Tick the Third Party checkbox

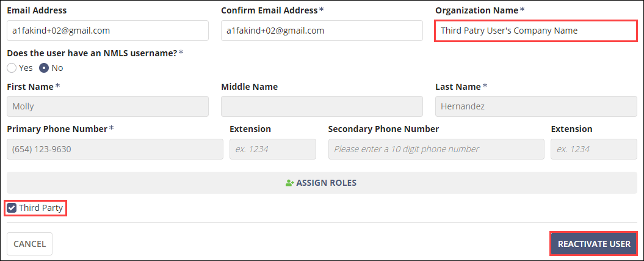tap(12, 208)
